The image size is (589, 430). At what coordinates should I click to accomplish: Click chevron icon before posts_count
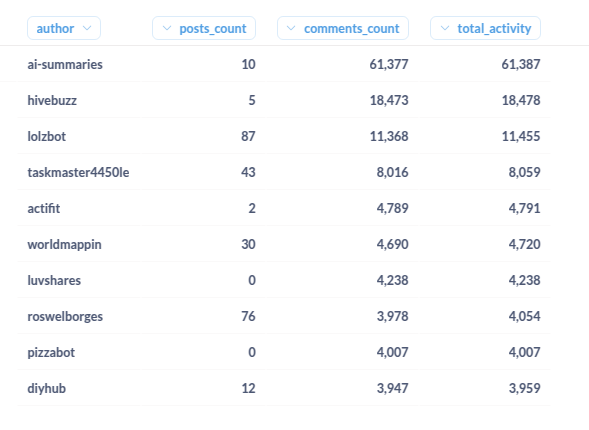[167, 28]
